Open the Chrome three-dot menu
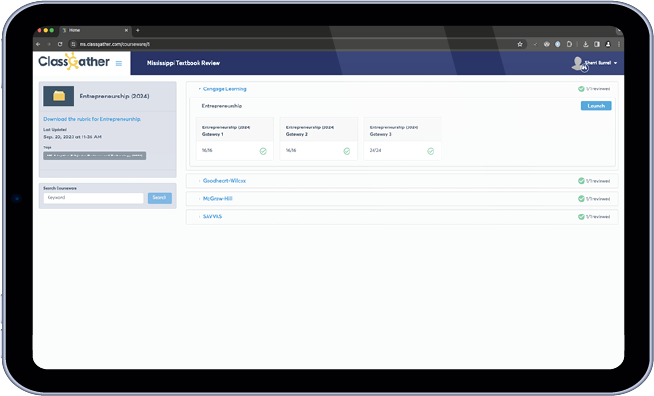654x396 pixels. point(619,44)
